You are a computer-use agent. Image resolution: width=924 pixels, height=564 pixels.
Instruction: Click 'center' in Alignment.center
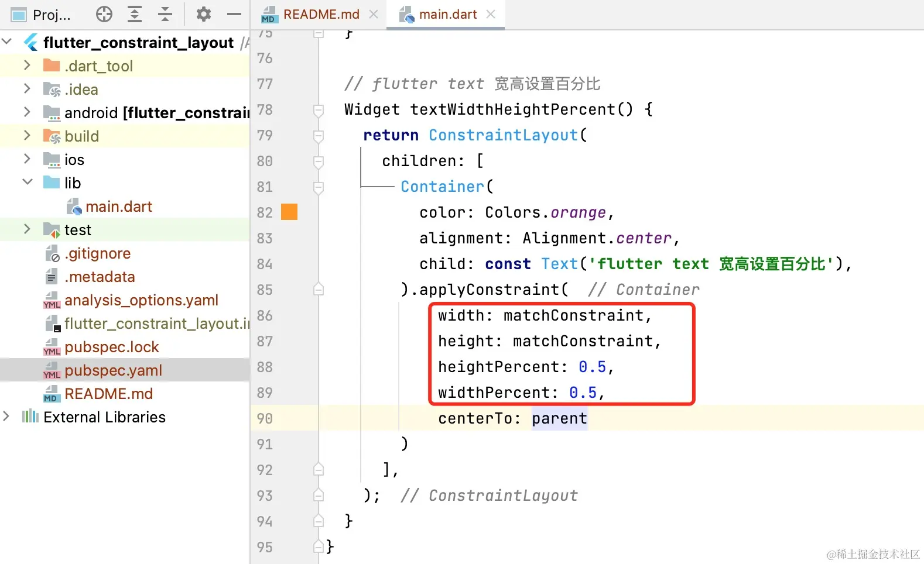click(x=644, y=238)
